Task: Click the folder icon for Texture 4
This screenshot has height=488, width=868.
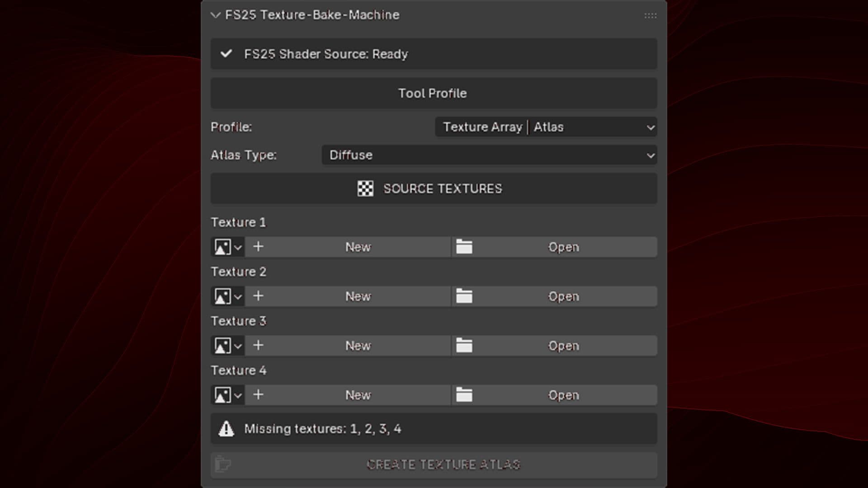Action: coord(464,395)
